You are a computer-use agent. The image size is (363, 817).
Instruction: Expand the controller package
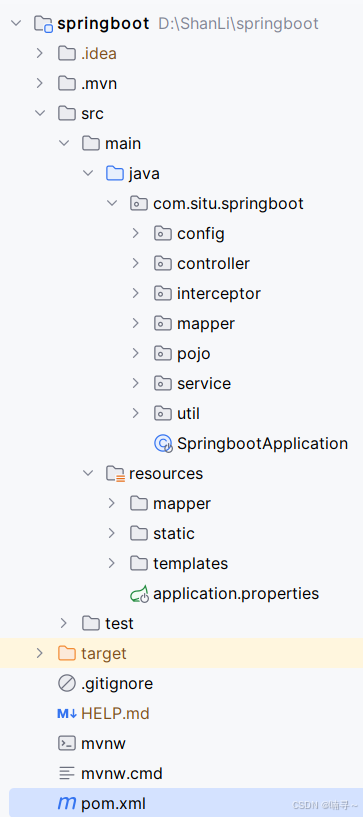click(136, 263)
